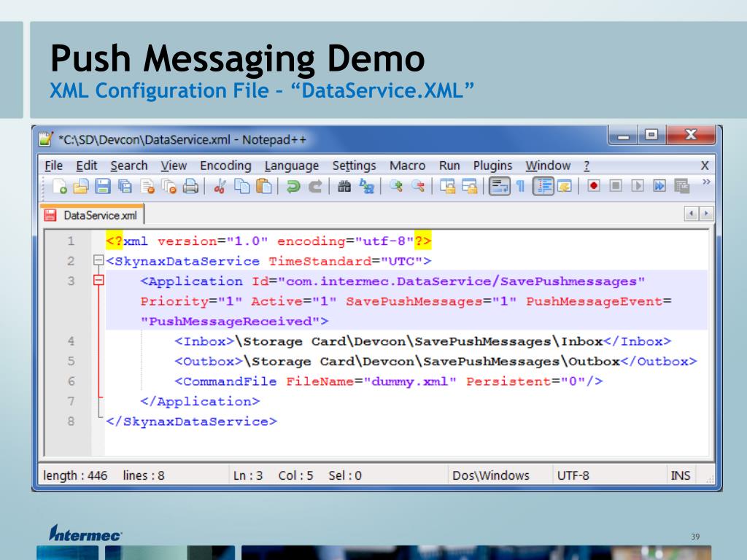Screen dimensions: 747x560
Task: Collapse the Application fold on line 3
Action: pos(98,281)
